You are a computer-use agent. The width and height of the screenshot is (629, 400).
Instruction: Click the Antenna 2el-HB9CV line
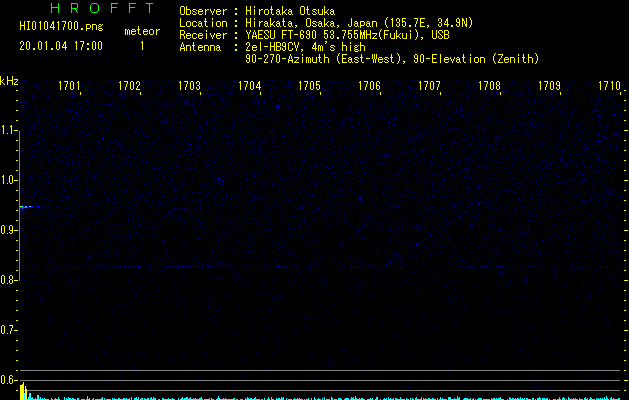point(272,47)
